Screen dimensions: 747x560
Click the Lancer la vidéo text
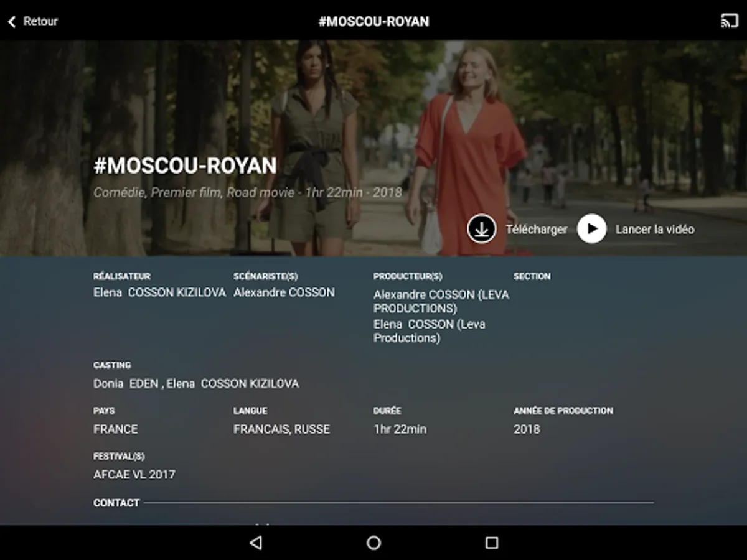[655, 230]
